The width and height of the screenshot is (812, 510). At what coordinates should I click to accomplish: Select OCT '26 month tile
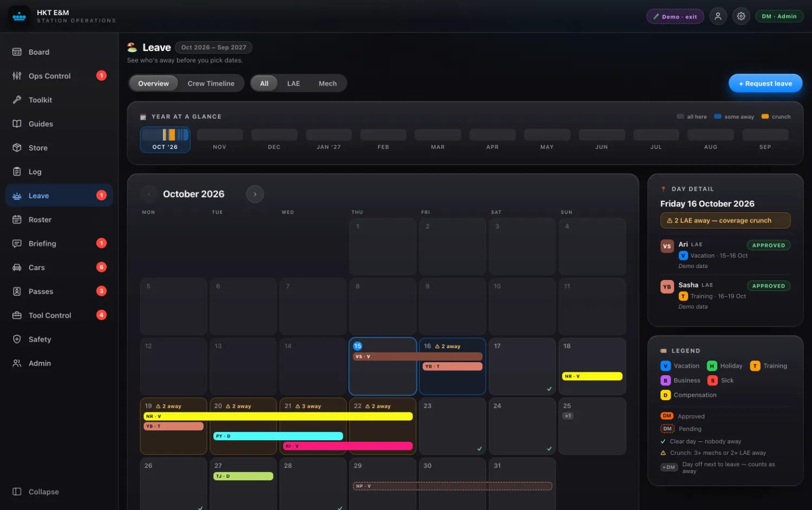click(165, 140)
